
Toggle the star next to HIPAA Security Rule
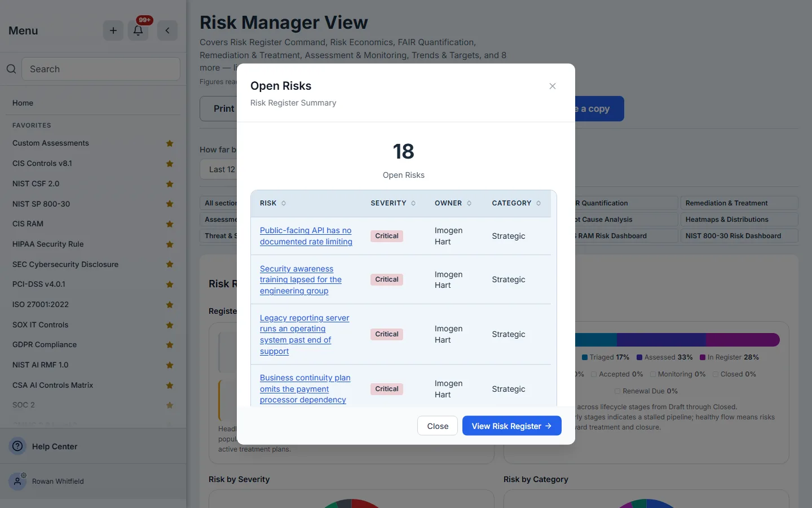[x=170, y=244]
